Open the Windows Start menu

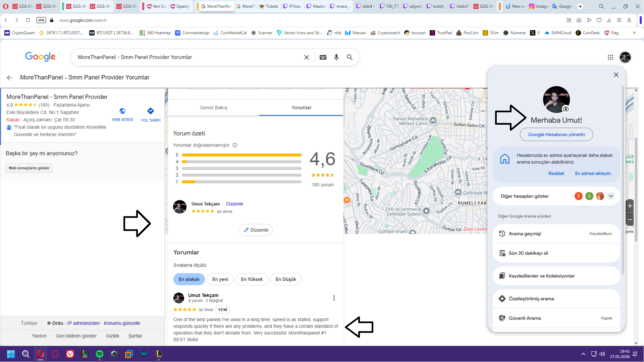click(11, 354)
